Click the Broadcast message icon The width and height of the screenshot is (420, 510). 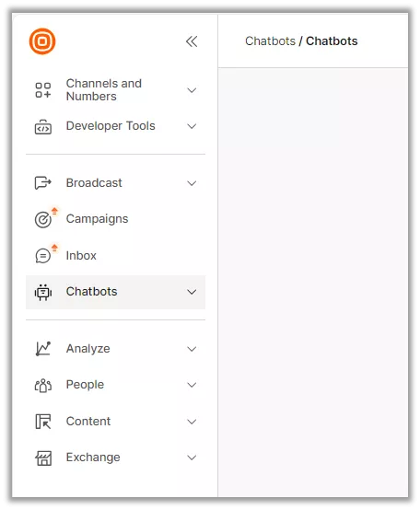pos(43,183)
